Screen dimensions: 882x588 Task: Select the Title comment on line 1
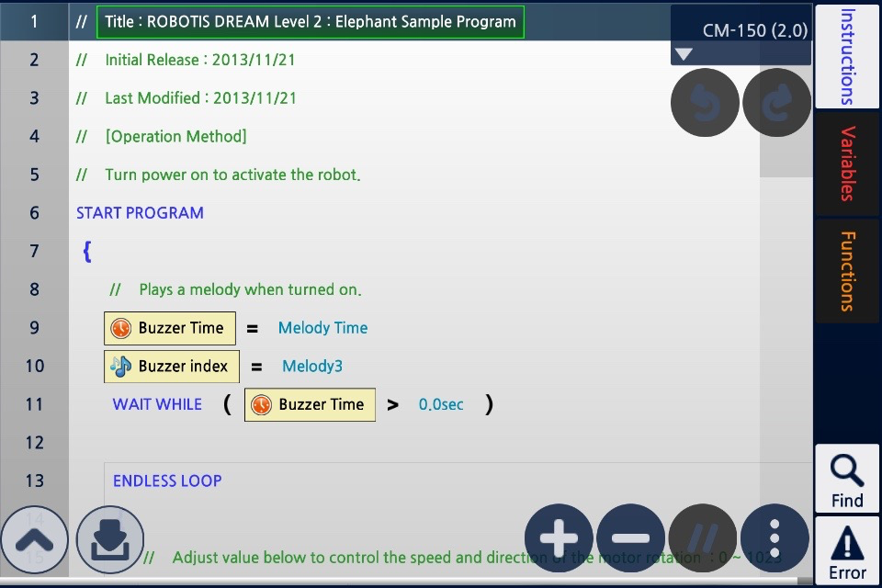coord(311,22)
